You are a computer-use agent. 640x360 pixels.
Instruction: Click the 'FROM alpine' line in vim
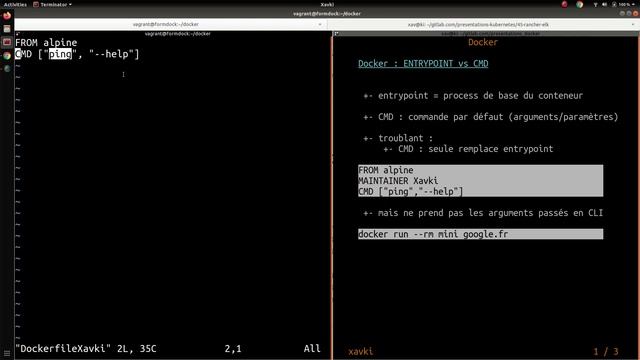[x=46, y=42]
